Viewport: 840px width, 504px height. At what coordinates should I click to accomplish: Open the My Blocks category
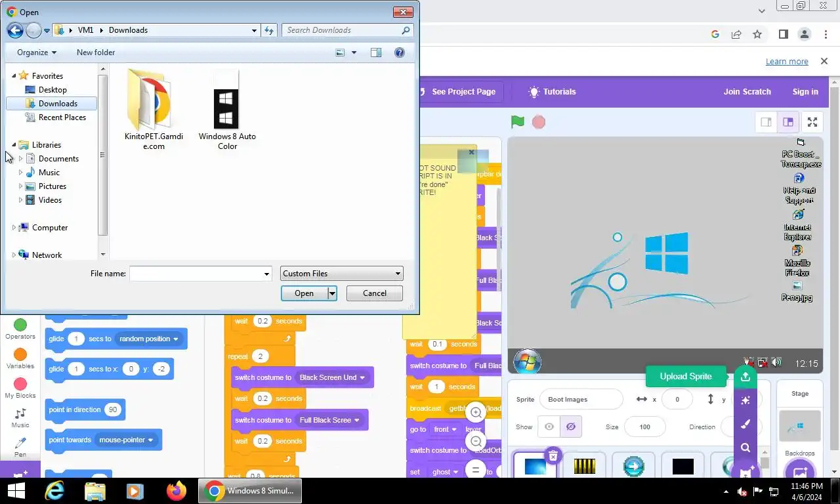[20, 388]
